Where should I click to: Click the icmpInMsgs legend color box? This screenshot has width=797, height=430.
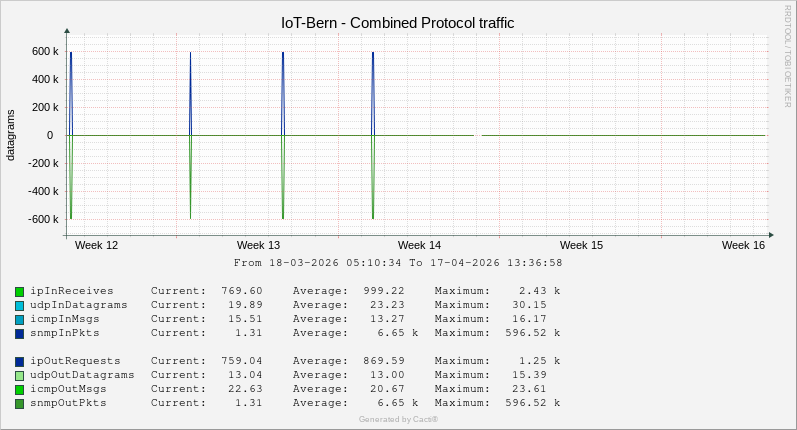tap(19, 319)
